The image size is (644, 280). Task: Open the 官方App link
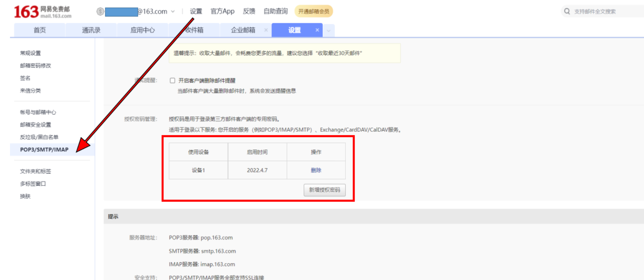pyautogui.click(x=222, y=12)
